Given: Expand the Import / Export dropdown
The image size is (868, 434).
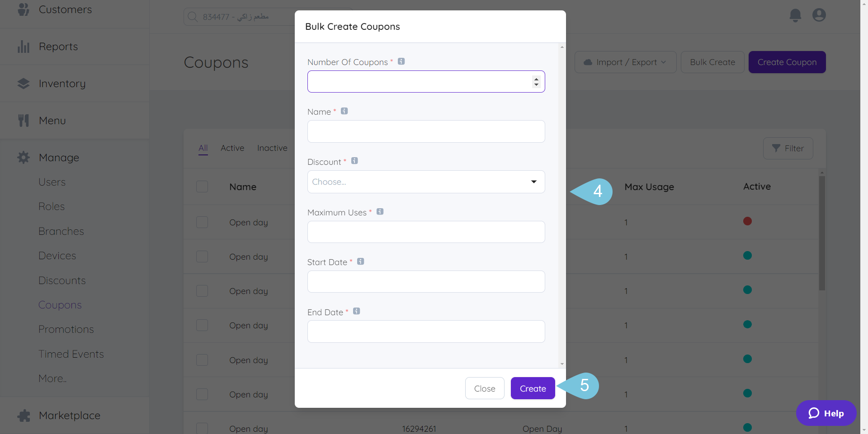Looking at the screenshot, I should (625, 62).
